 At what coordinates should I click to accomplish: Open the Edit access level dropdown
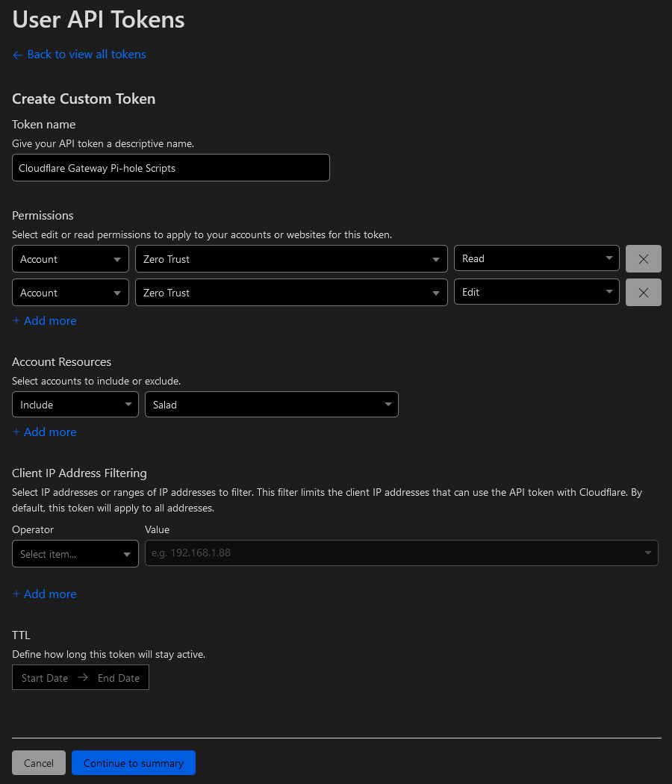pyautogui.click(x=537, y=292)
